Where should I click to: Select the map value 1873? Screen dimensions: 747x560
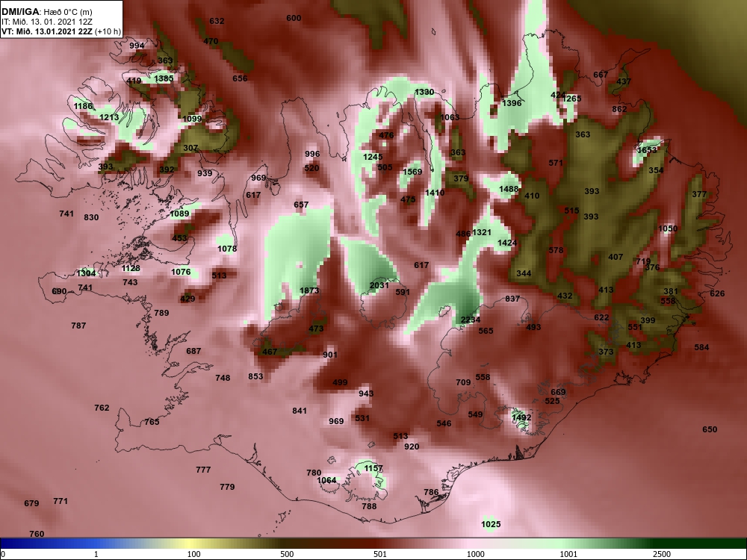pyautogui.click(x=309, y=290)
